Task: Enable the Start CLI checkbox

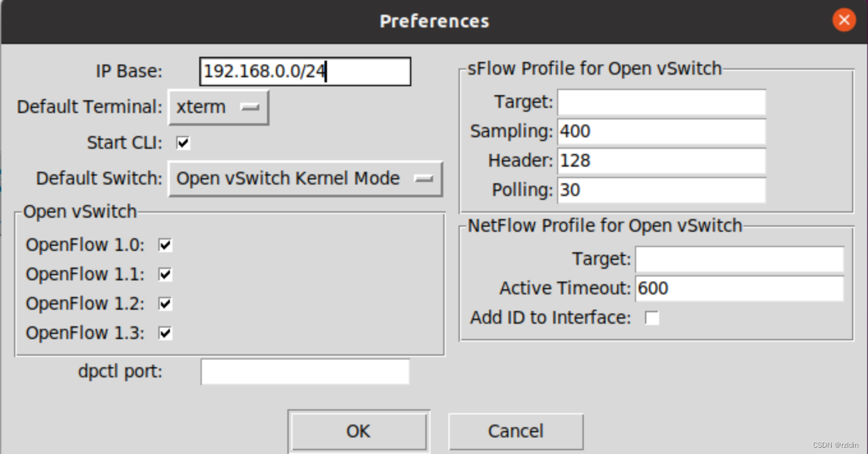Action: coord(183,143)
